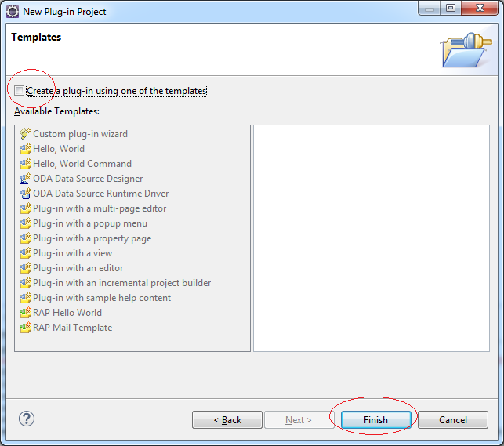This screenshot has width=504, height=446.
Task: Tick the 'Create a plug-in using templates' checkbox
Action: tap(19, 91)
